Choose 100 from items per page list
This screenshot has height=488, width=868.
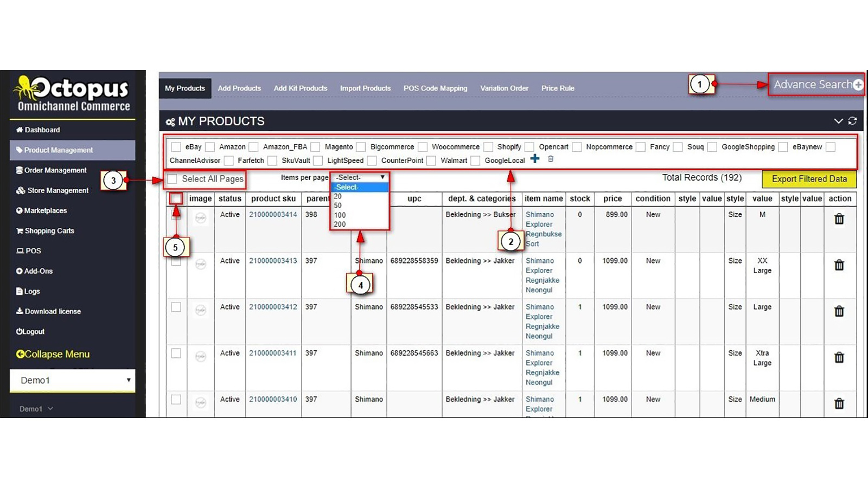pyautogui.click(x=340, y=215)
